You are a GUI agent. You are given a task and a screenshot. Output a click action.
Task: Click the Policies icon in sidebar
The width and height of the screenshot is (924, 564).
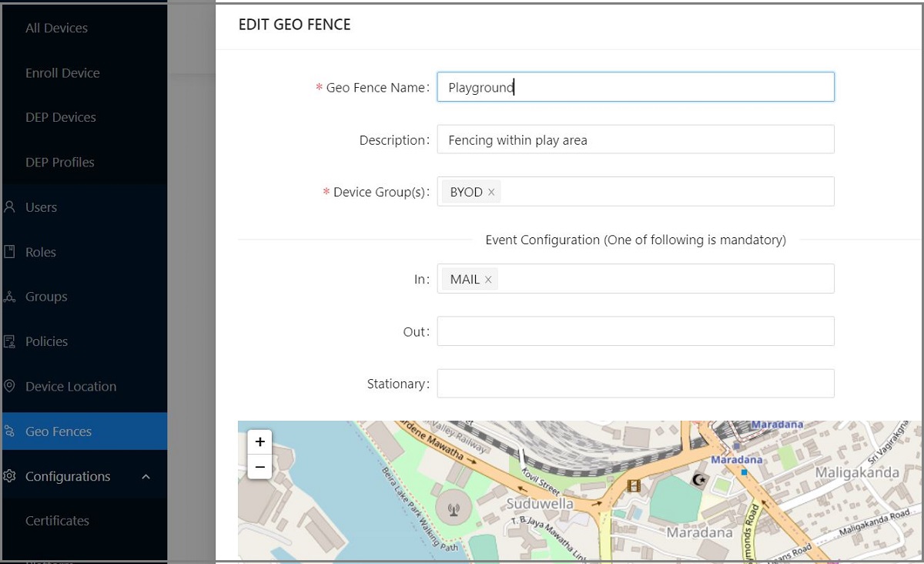tap(9, 341)
